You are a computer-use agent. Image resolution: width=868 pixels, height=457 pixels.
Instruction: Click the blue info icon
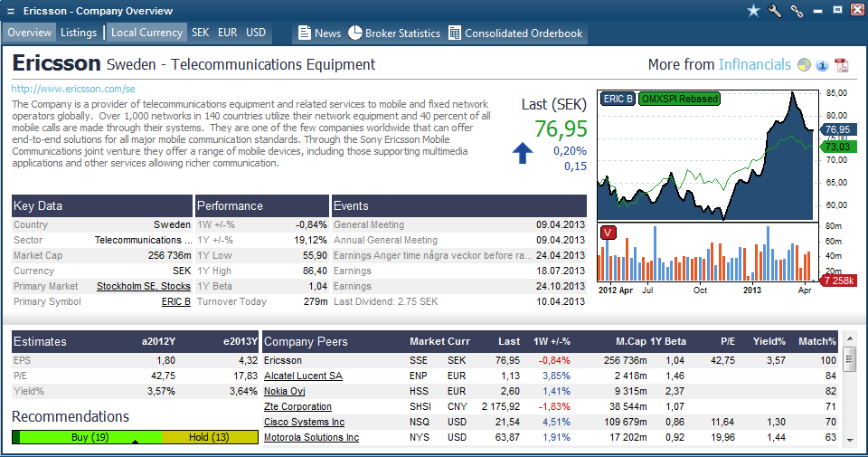[822, 65]
